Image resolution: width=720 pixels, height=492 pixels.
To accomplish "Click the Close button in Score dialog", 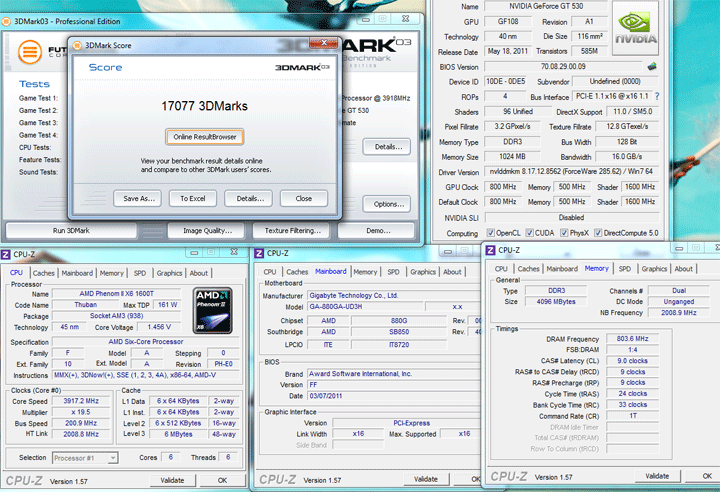I will (304, 198).
